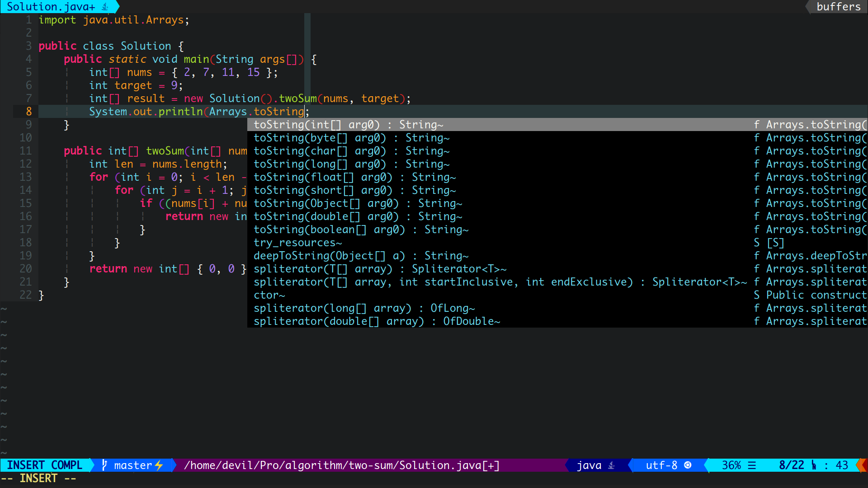This screenshot has width=868, height=488.
Task: Click the file path in the statusline
Action: click(x=341, y=465)
